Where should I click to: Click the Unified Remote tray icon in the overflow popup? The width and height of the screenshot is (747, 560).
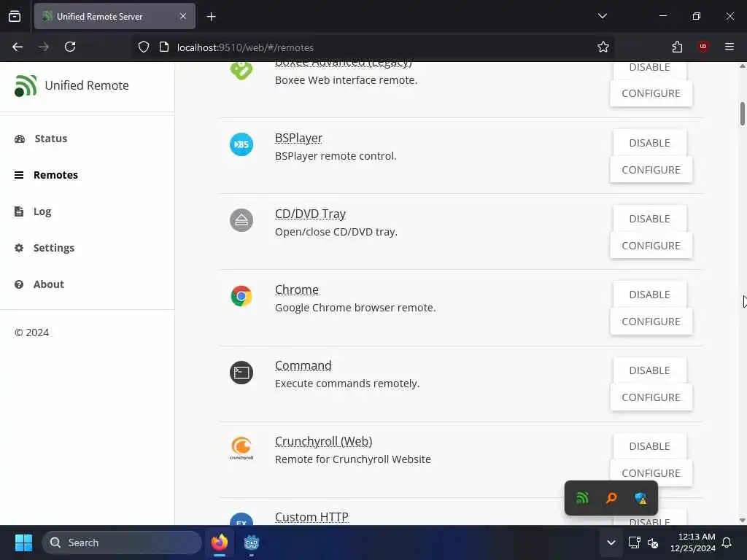(x=582, y=498)
